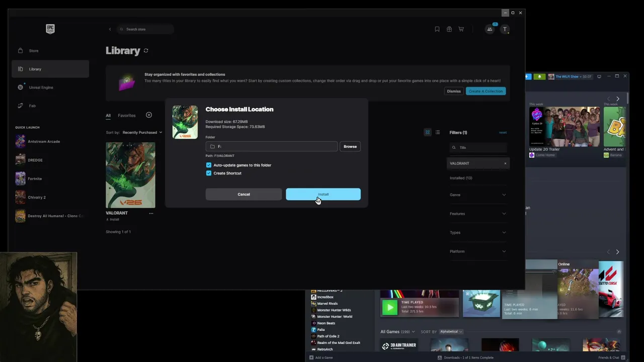The width and height of the screenshot is (644, 362).
Task: Remove the VALORANT filter tag
Action: pos(505,163)
